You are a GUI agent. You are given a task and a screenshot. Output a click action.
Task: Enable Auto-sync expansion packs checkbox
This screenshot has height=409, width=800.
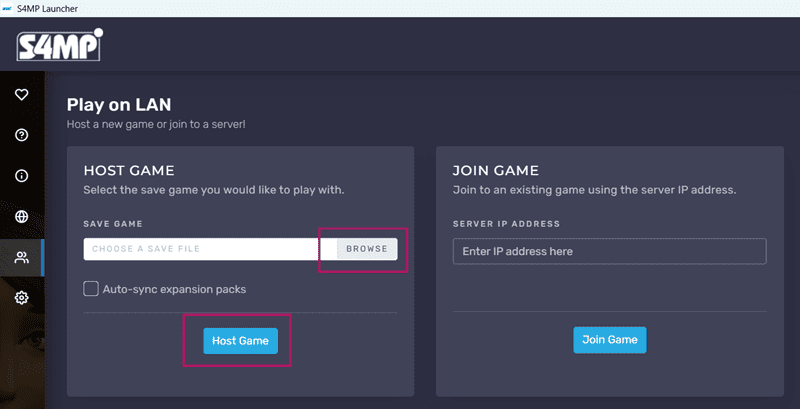(x=91, y=289)
